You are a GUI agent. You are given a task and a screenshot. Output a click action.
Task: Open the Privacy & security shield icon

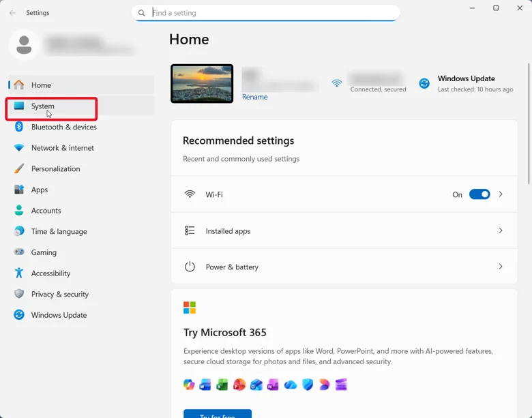[x=19, y=294]
